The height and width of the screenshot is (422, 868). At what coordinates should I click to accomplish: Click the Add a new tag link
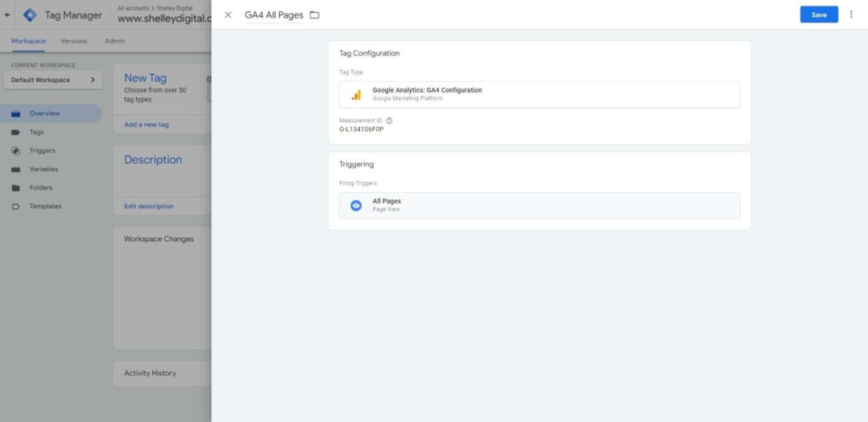click(147, 125)
